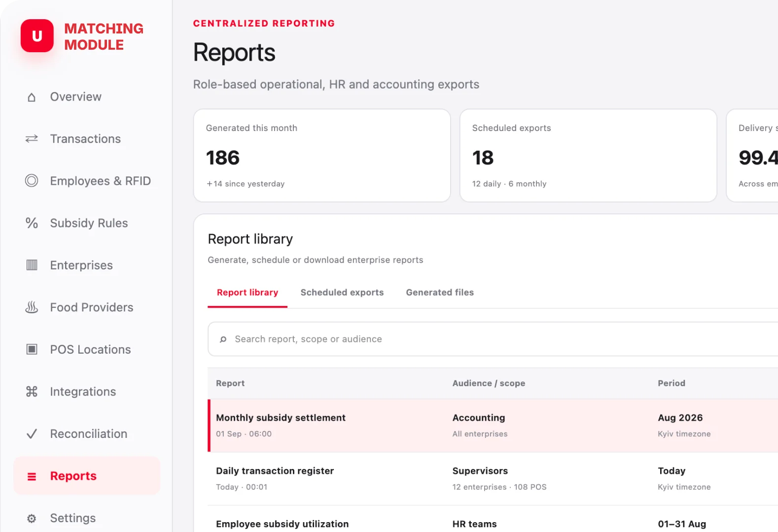This screenshot has width=778, height=532.
Task: Go to the Transactions page
Action: pos(87,139)
